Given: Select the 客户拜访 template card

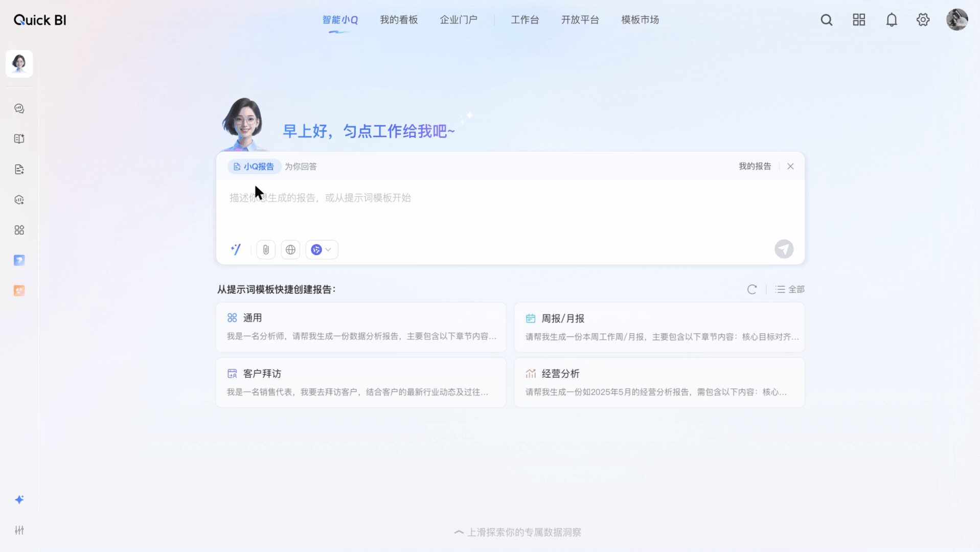Looking at the screenshot, I should 361,382.
